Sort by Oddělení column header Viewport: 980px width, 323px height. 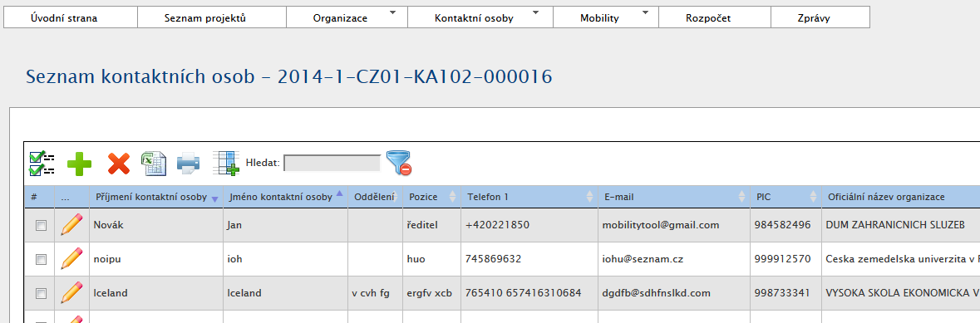pyautogui.click(x=375, y=197)
